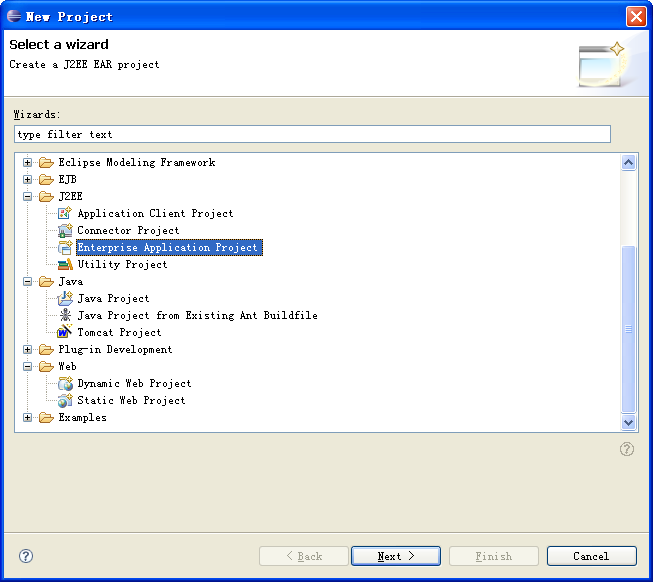Image resolution: width=653 pixels, height=582 pixels.
Task: Click the Java folder icon
Action: click(46, 282)
